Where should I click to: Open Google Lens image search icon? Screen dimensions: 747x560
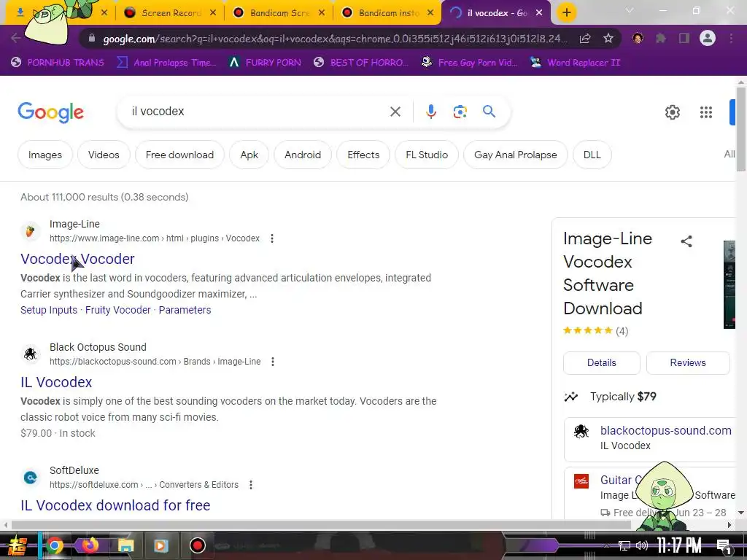(x=460, y=112)
